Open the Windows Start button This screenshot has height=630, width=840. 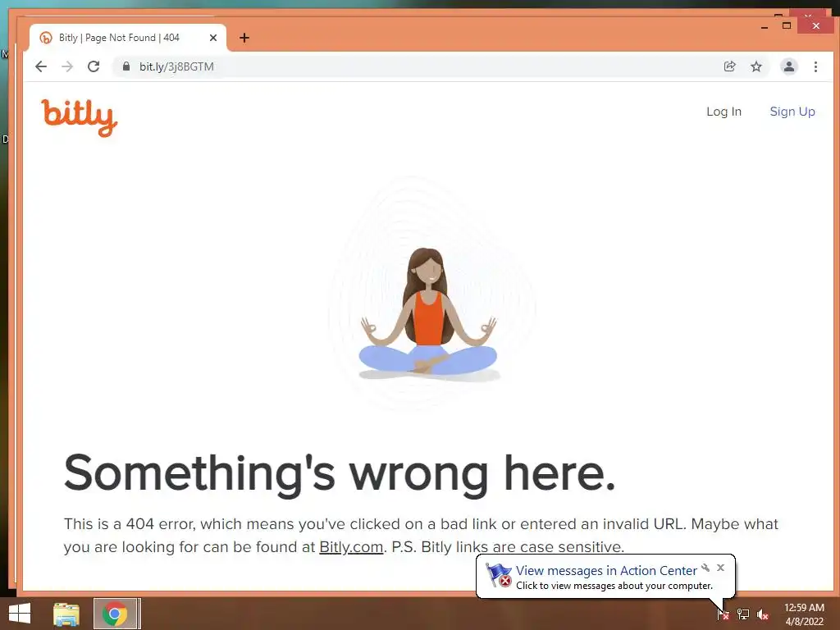coord(20,614)
